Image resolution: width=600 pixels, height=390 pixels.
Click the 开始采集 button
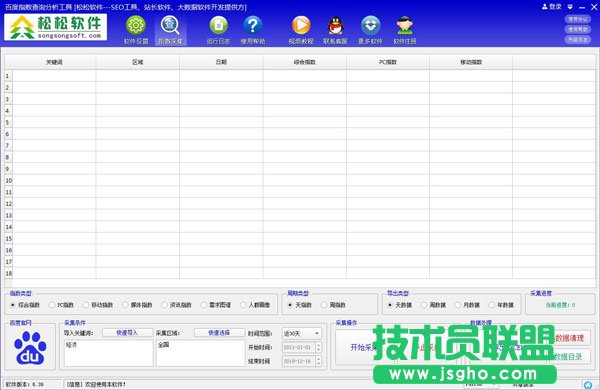[x=364, y=347]
